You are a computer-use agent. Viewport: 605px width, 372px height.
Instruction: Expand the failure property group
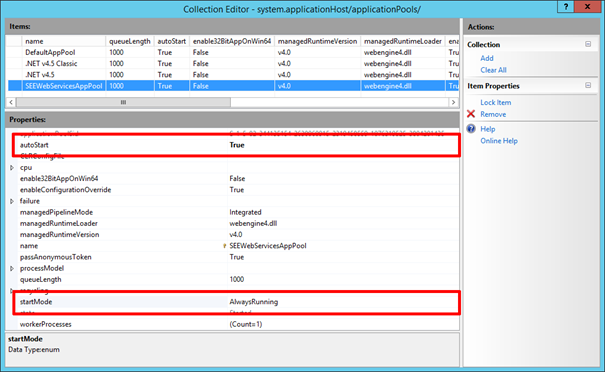click(12, 201)
